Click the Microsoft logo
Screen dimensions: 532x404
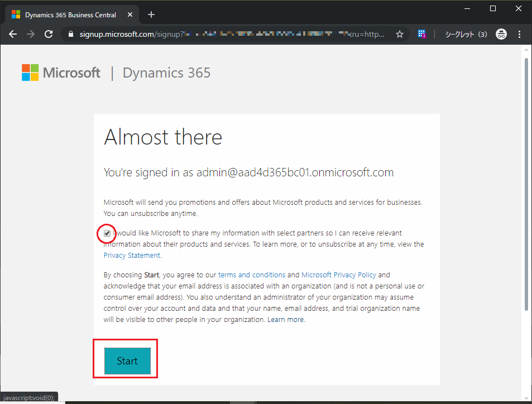tap(61, 73)
